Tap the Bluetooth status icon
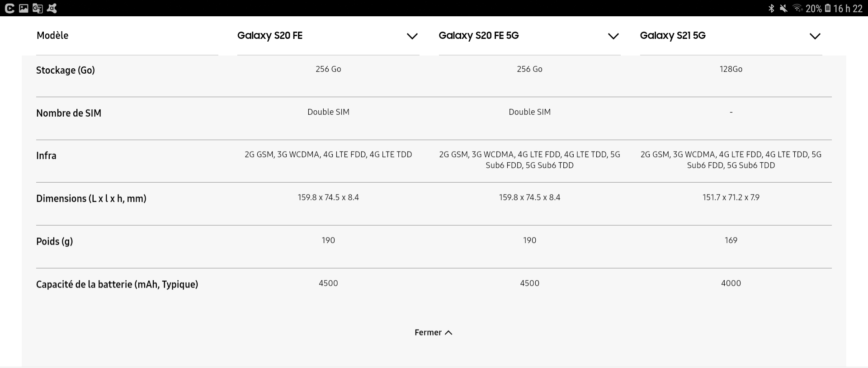868x368 pixels. [771, 8]
